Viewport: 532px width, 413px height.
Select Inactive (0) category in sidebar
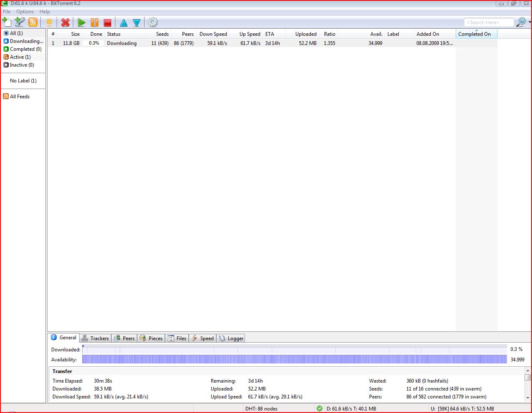(19, 65)
